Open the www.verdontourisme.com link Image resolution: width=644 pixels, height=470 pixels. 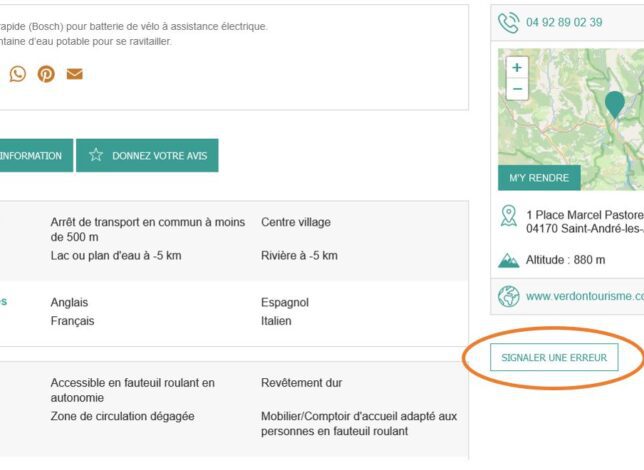pyautogui.click(x=584, y=296)
